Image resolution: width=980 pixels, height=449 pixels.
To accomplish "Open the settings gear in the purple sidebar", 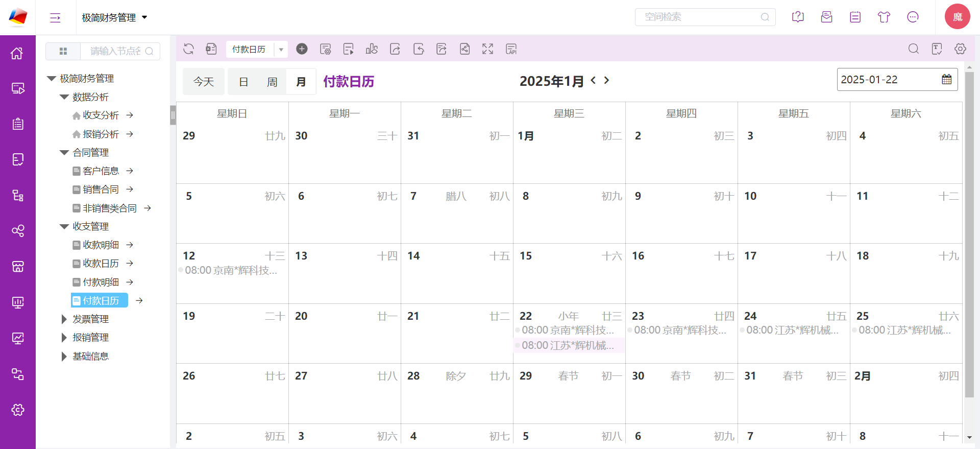I will pyautogui.click(x=18, y=410).
